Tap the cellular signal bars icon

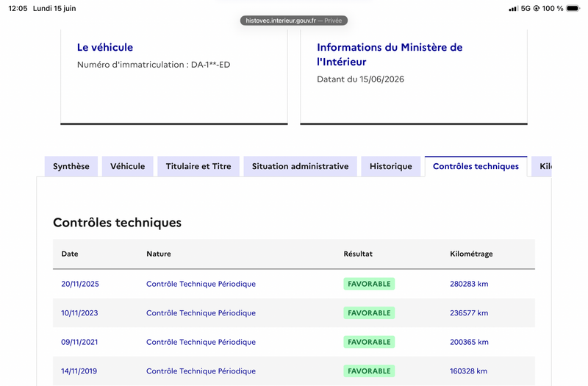[513, 8]
